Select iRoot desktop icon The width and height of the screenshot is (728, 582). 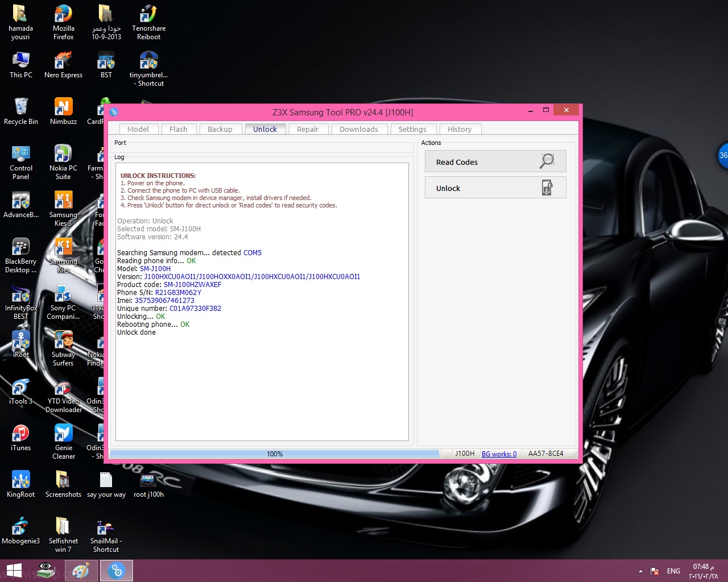(x=21, y=344)
